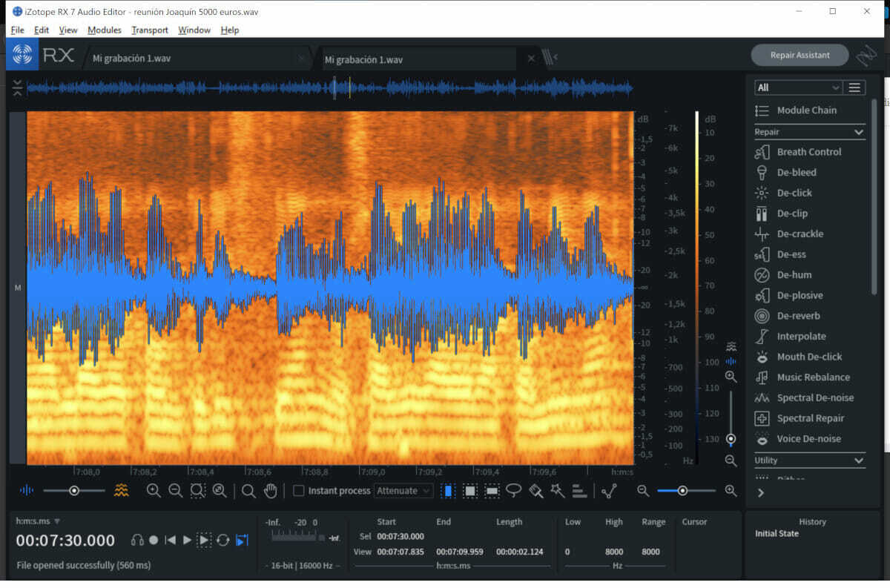Play the audio
890x588 pixels.
point(187,541)
